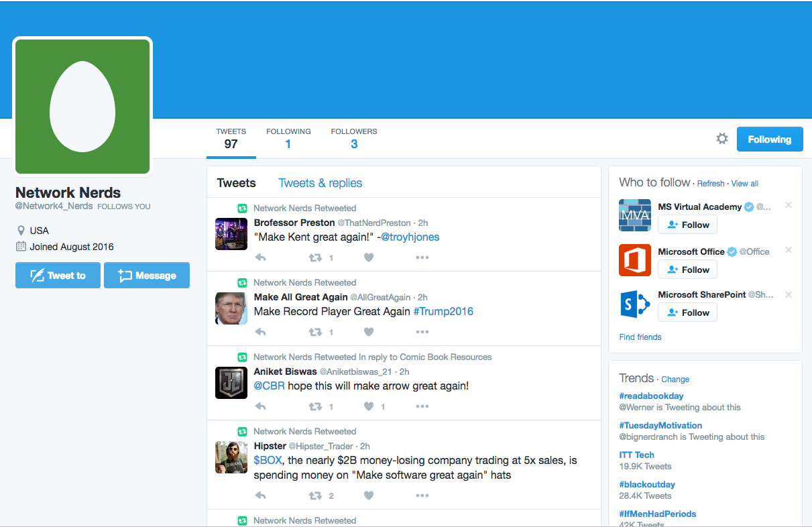Viewport: 812px width, 527px height.
Task: Open $BOX cashtag link
Action: tap(268, 461)
